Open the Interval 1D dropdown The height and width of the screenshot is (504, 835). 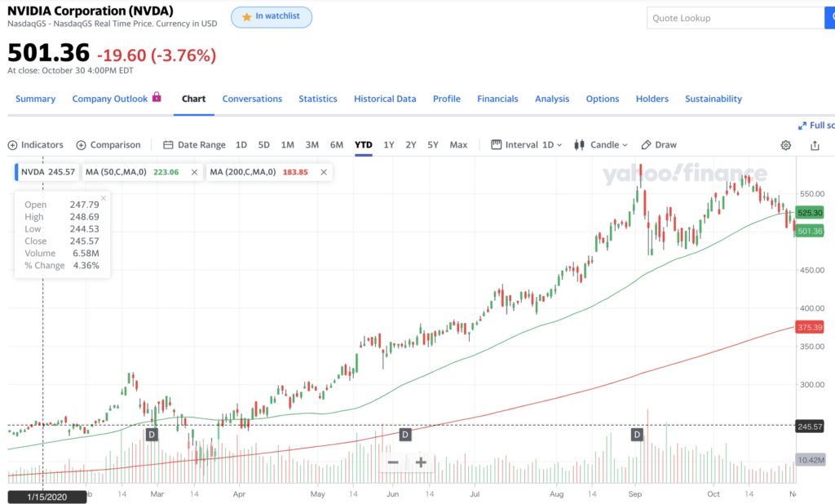(x=526, y=144)
